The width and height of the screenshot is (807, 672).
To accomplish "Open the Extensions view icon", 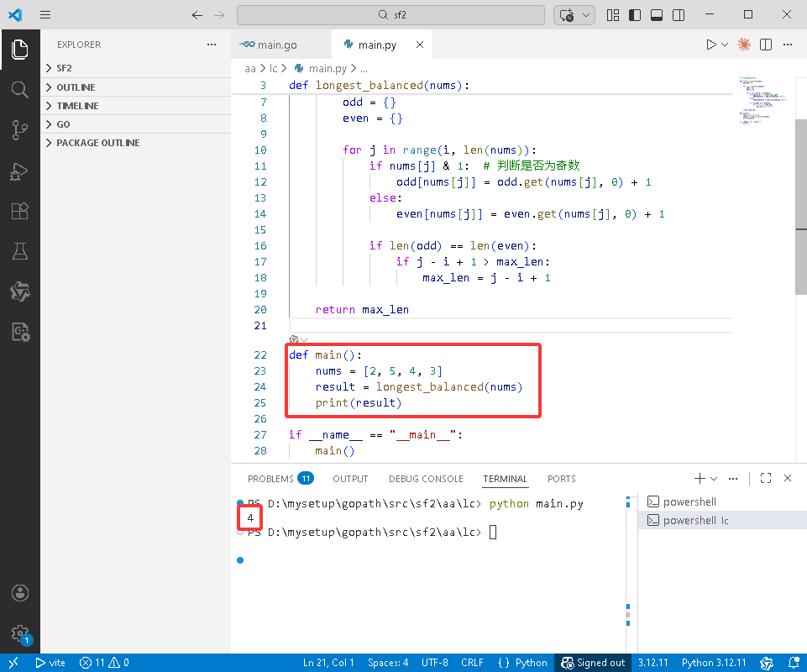I will [19, 211].
